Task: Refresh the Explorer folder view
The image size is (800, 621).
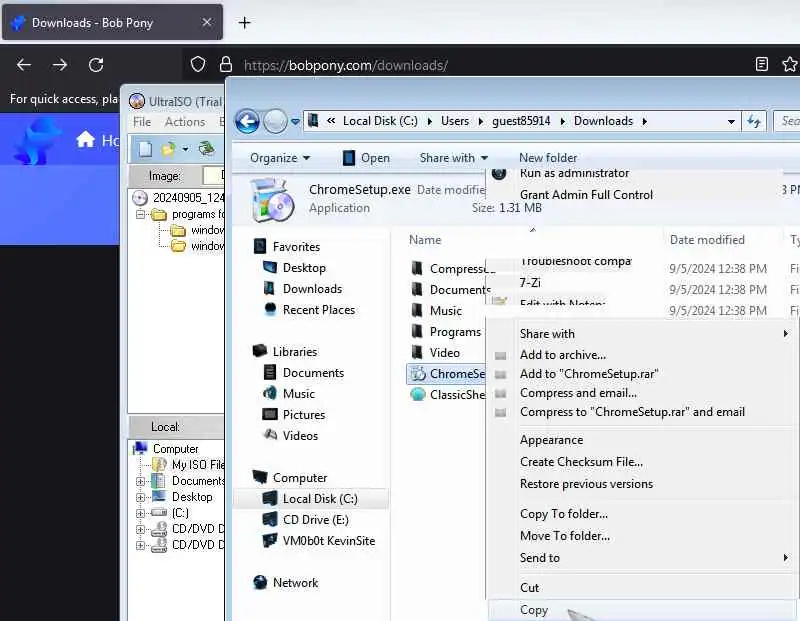Action: pyautogui.click(x=754, y=121)
